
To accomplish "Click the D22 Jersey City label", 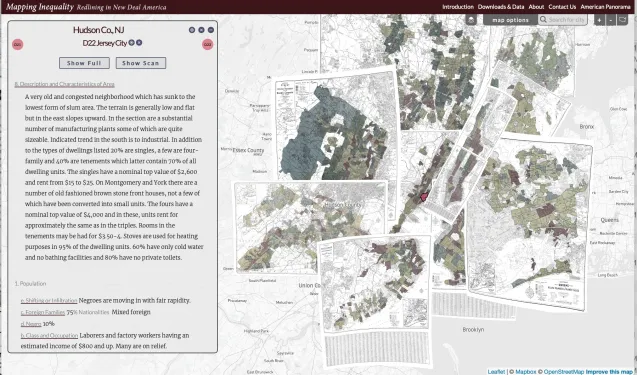I will click(105, 43).
